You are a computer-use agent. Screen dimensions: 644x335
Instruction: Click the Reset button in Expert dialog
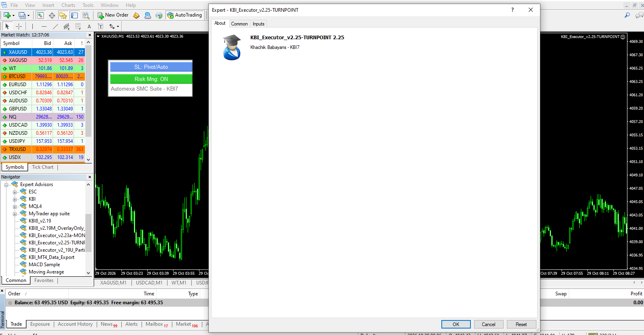(x=521, y=324)
